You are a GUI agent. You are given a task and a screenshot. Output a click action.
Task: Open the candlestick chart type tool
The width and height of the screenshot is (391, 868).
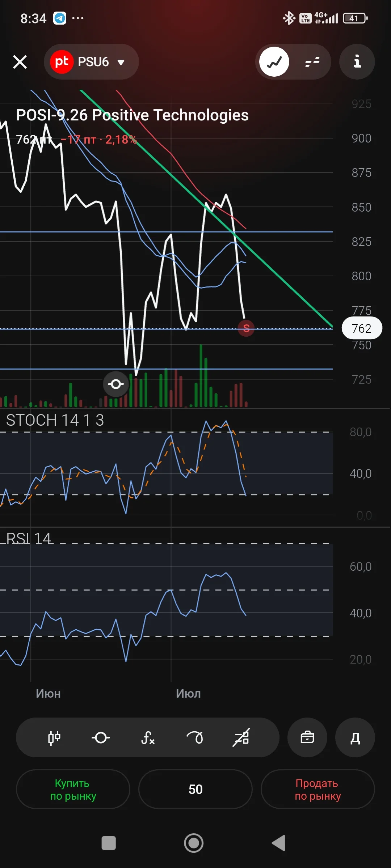[54, 737]
